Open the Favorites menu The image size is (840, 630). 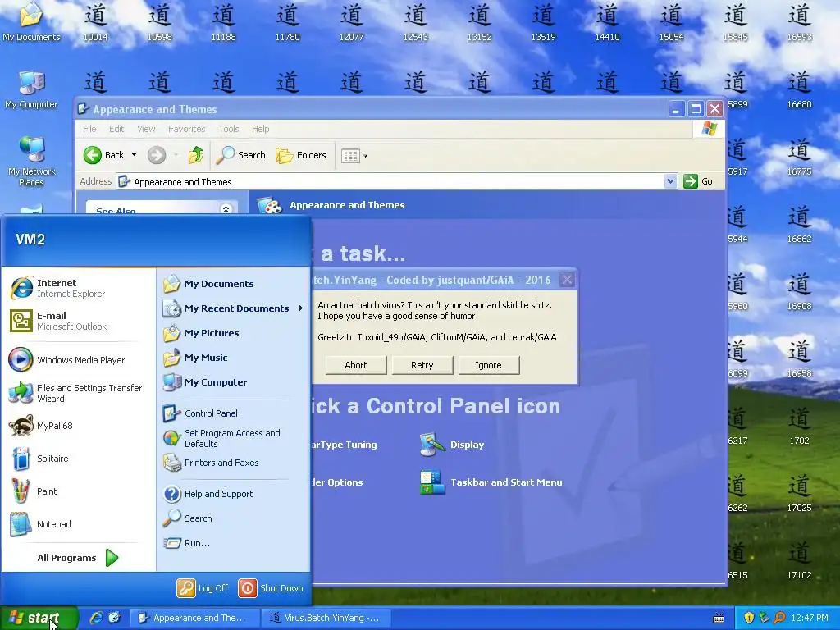(x=186, y=129)
